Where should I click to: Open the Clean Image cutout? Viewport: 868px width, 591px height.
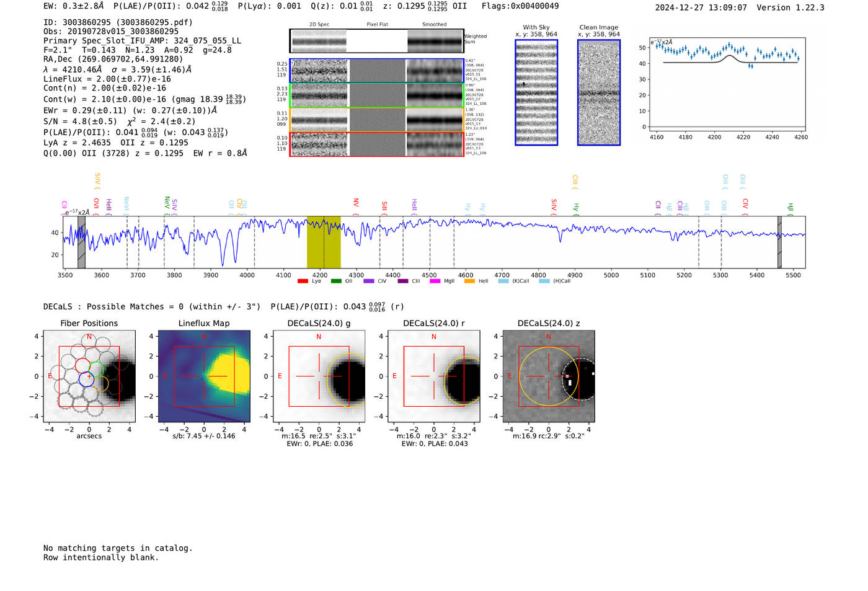pos(598,92)
